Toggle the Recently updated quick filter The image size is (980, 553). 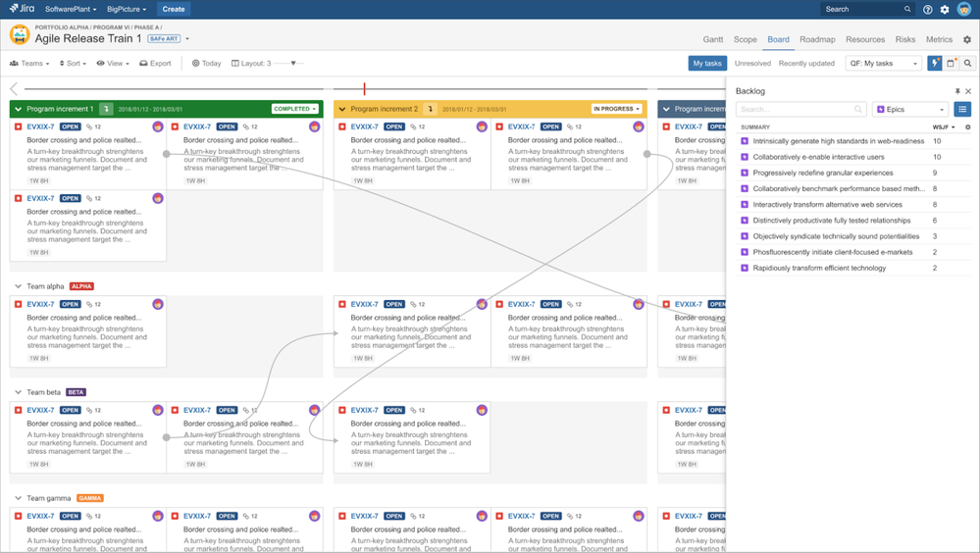(x=806, y=63)
